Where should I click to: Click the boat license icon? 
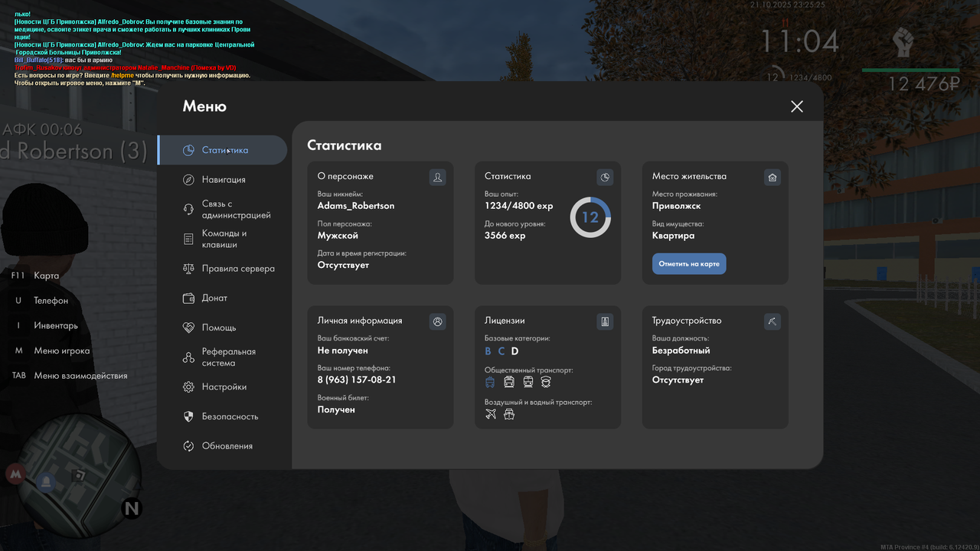[509, 414]
